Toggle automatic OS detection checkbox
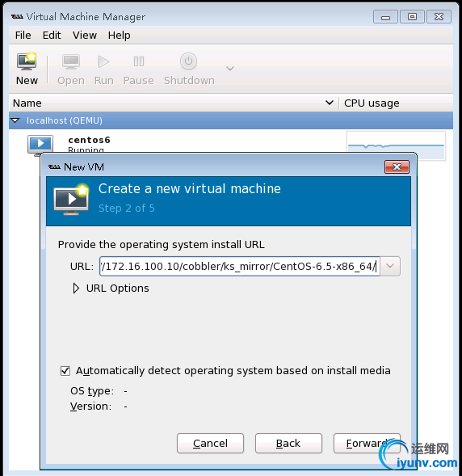The image size is (462, 476). point(65,371)
